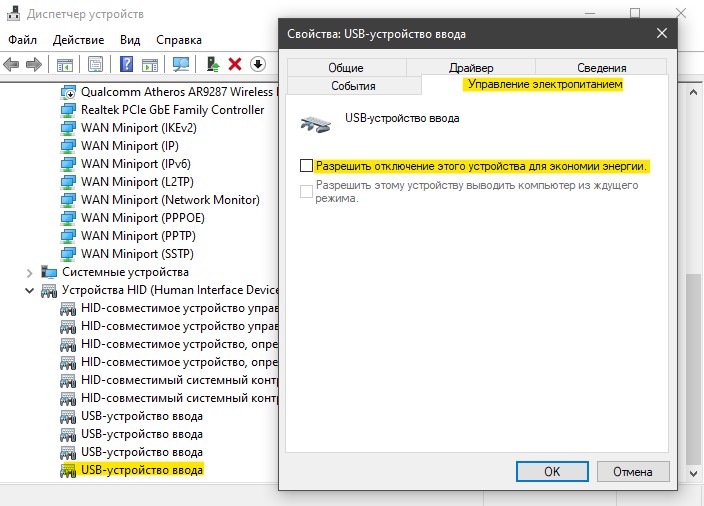
Task: Click the Отмена button
Action: [x=633, y=471]
